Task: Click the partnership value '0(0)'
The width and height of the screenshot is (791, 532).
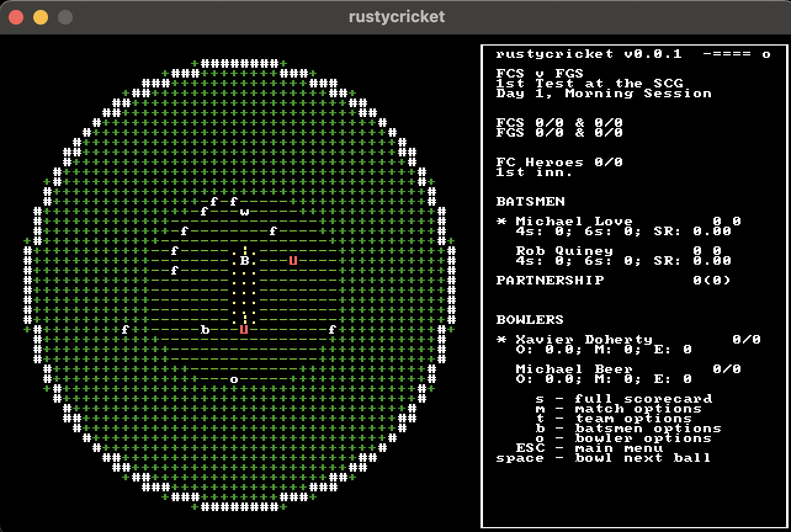Action: 713,281
